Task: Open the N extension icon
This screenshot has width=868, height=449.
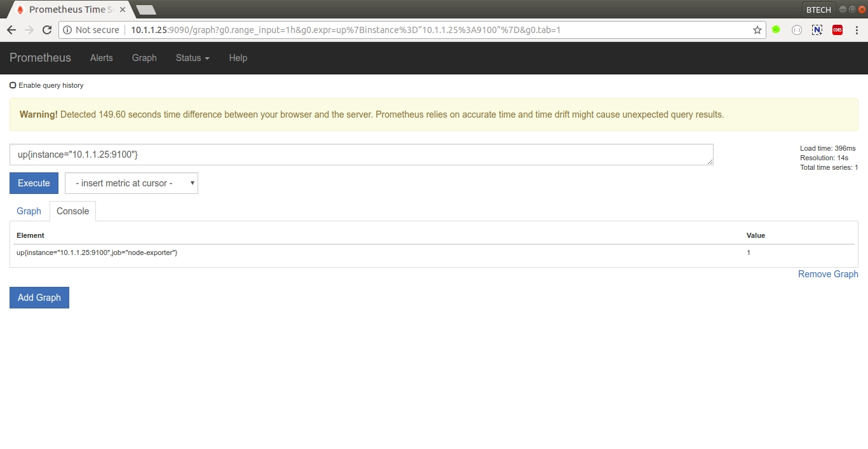Action: tap(817, 30)
